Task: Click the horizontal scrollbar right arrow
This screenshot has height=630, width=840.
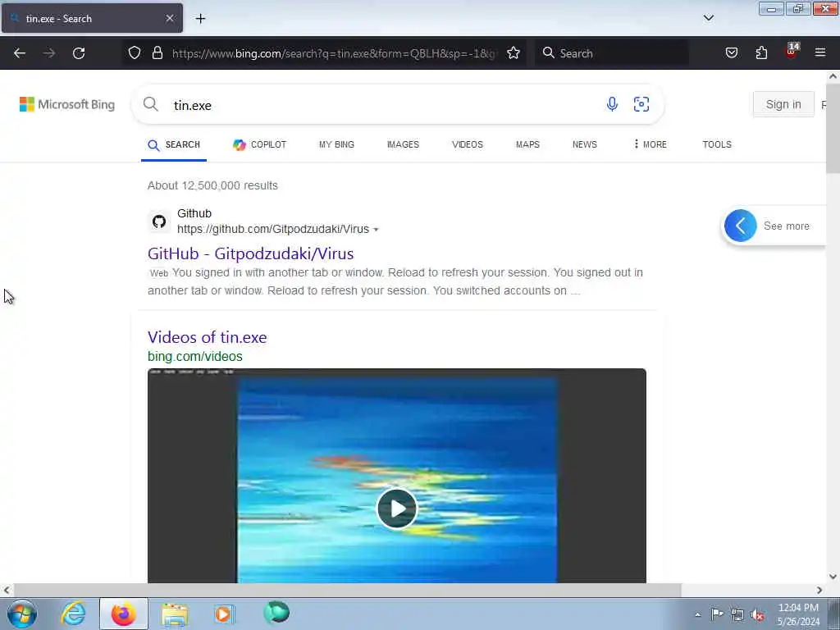Action: [x=819, y=591]
